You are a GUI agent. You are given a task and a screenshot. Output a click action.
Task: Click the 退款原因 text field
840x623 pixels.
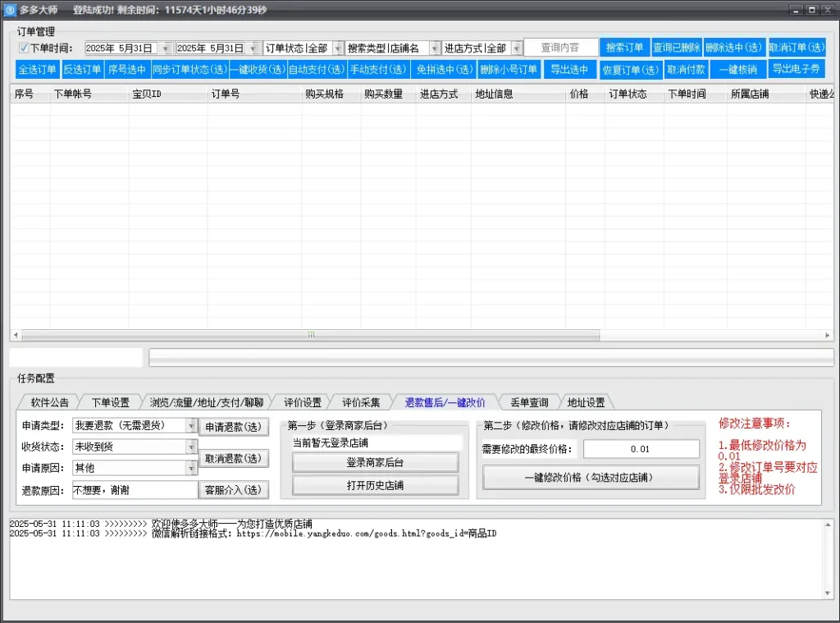tap(135, 490)
